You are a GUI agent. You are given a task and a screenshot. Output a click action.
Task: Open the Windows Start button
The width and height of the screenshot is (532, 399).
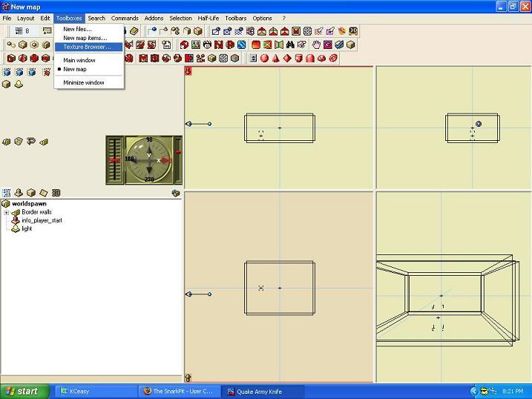click(25, 391)
